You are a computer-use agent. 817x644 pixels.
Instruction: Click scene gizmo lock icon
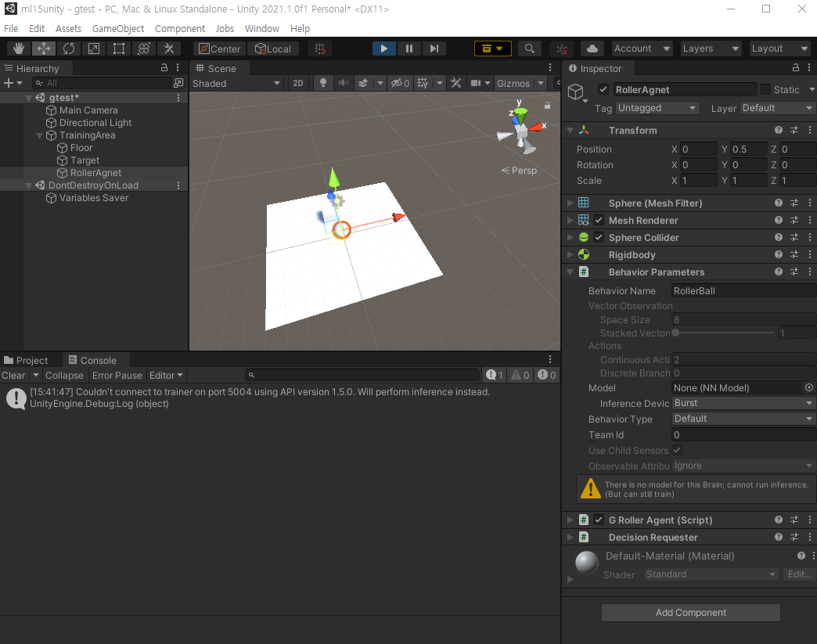pyautogui.click(x=547, y=106)
